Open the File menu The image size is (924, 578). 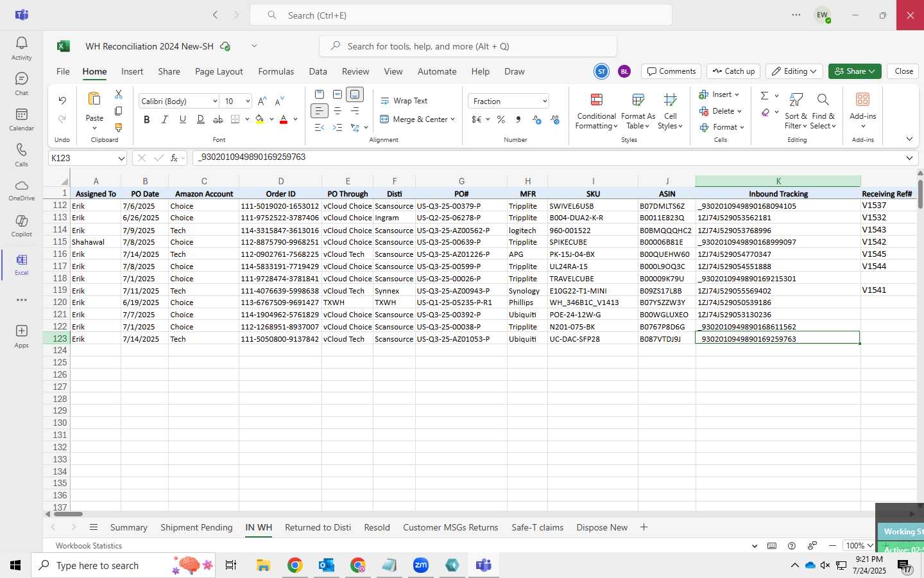(63, 71)
